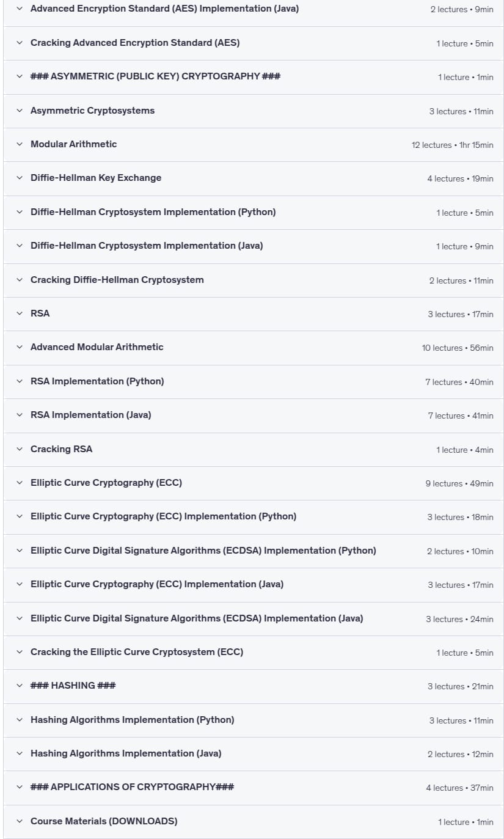Expand the Modular Arithmetic section chevron
The image size is (504, 839).
(20, 144)
